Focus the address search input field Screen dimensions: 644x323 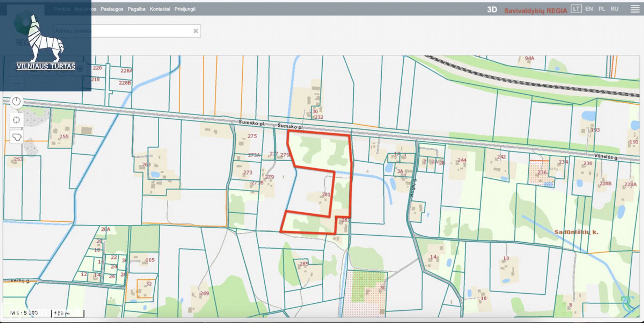point(142,31)
